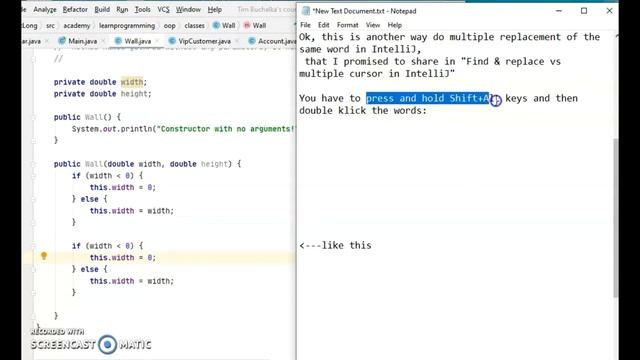640x360 pixels.
Task: Click selected text 'press and hold Shift+Alt'
Action: pyautogui.click(x=427, y=98)
